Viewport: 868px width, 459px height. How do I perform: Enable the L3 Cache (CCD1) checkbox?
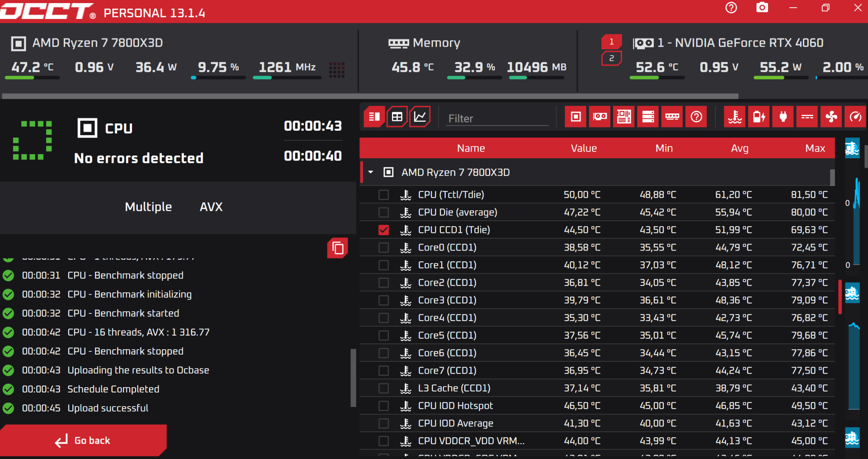click(x=384, y=388)
